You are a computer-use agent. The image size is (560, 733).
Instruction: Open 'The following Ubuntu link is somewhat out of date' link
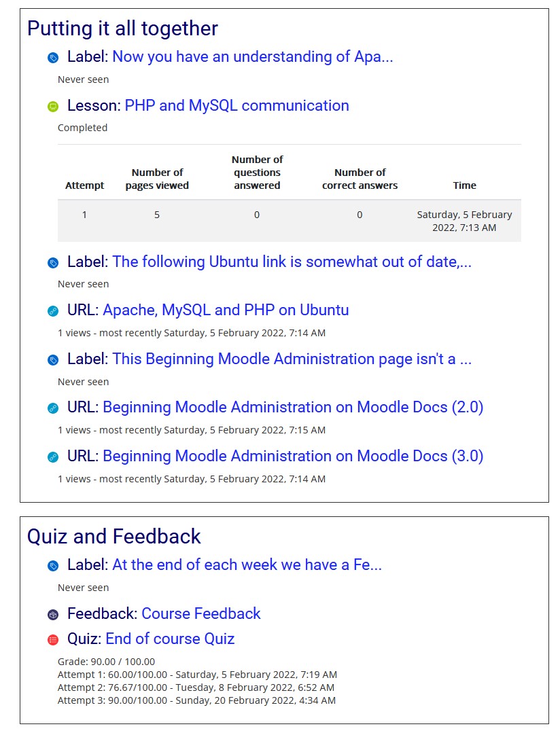(x=292, y=262)
